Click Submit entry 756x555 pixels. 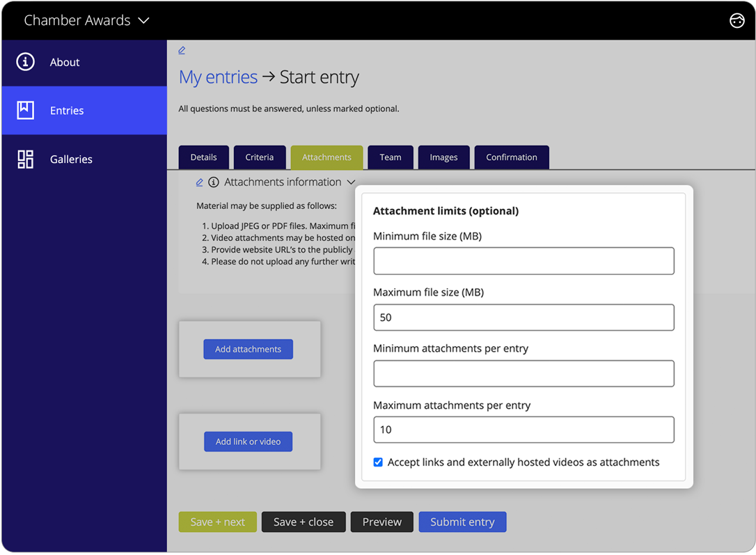coord(462,522)
